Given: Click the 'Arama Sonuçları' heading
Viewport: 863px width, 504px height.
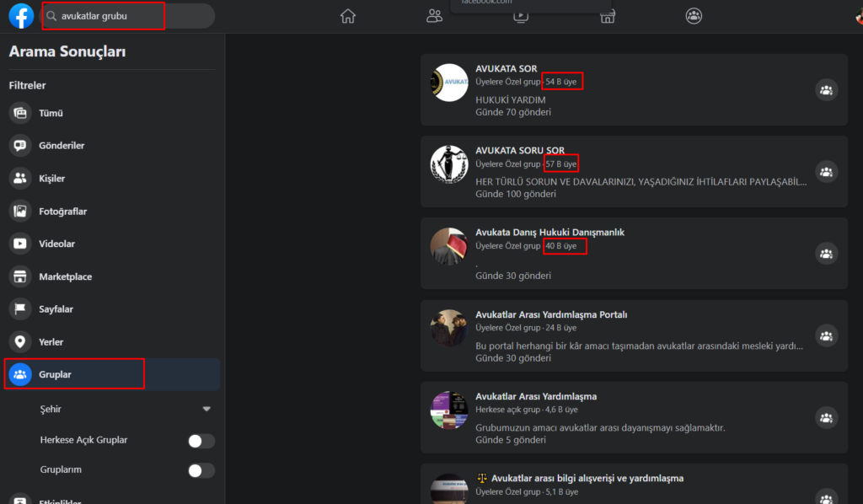Looking at the screenshot, I should tap(67, 51).
